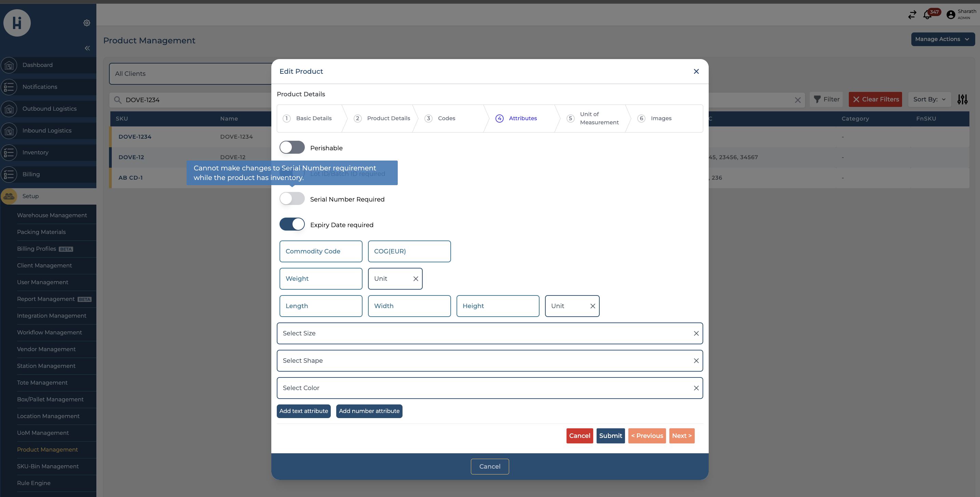Click the swap arrows icon in header

(x=912, y=15)
